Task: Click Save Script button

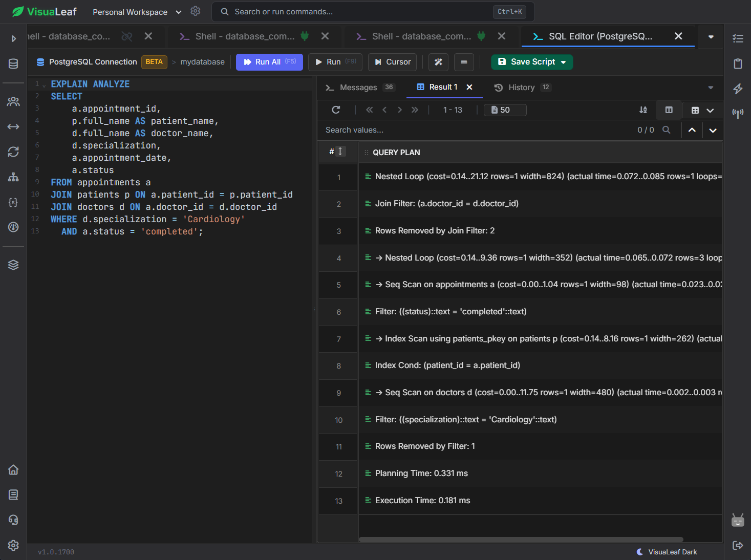Action: 526,62
